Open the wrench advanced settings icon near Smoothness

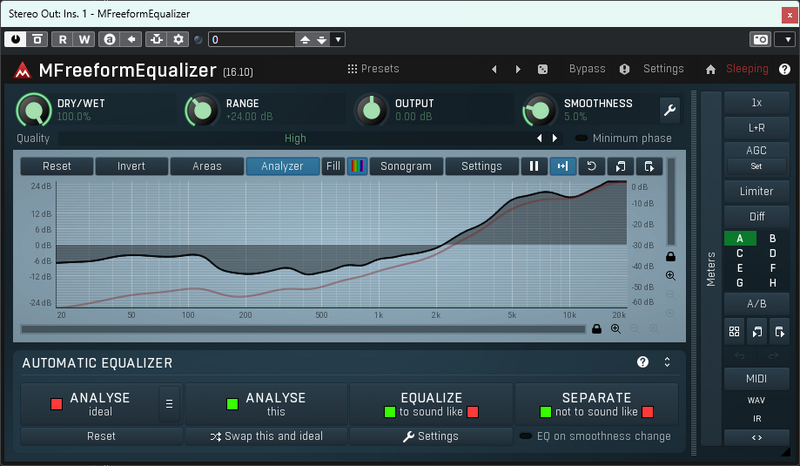pos(670,110)
